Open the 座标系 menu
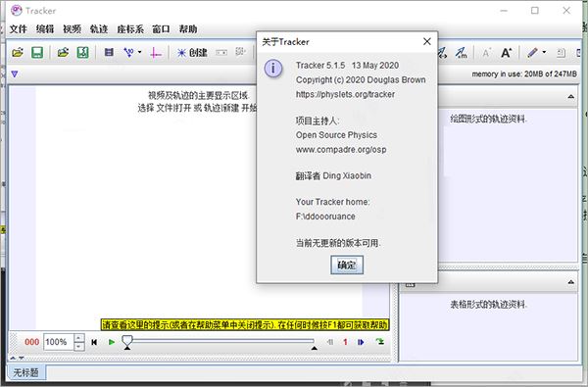Screen dimensions: 588x387 tap(130, 29)
